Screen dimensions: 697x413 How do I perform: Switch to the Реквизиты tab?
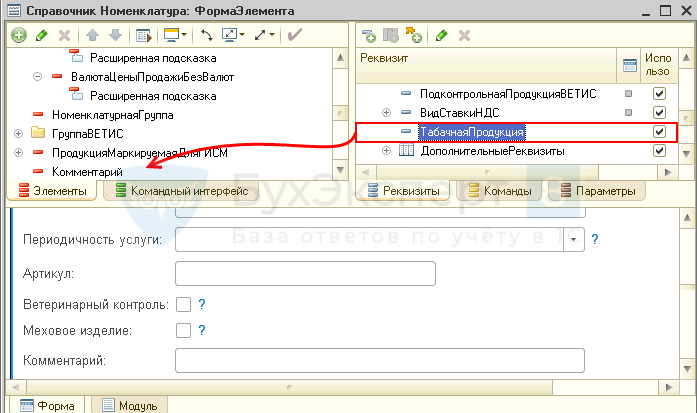pos(404,191)
